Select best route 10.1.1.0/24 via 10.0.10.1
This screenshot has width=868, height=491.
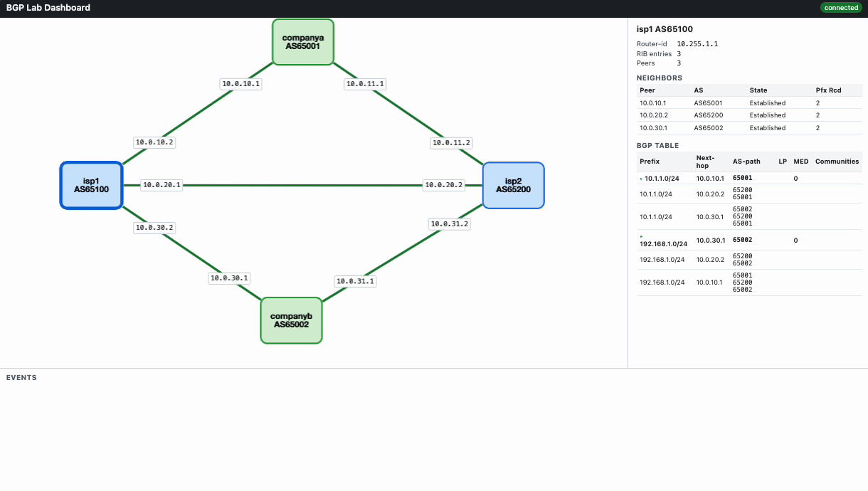click(749, 178)
